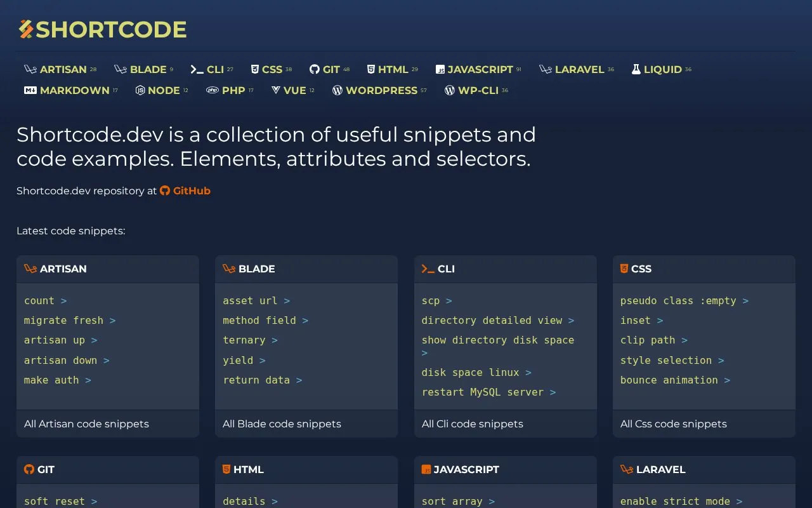The height and width of the screenshot is (508, 812).
Task: Open the 'disk space linux' snippet
Action: 476,372
